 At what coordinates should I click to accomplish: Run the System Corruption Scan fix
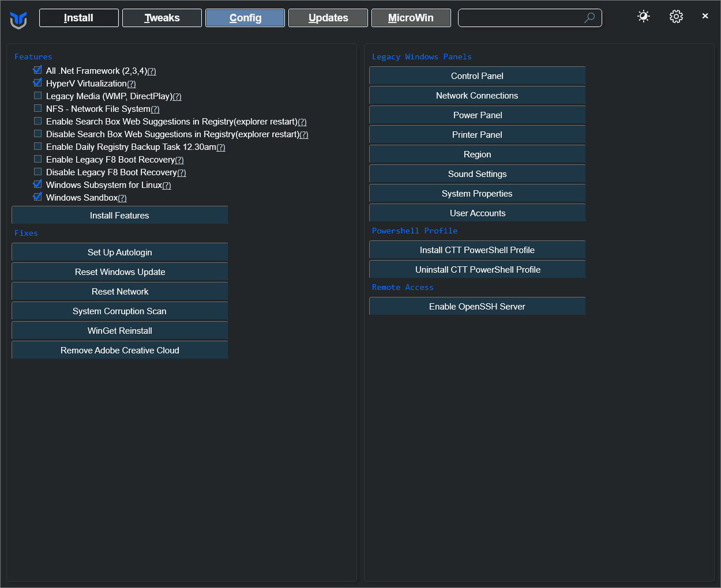tap(119, 311)
